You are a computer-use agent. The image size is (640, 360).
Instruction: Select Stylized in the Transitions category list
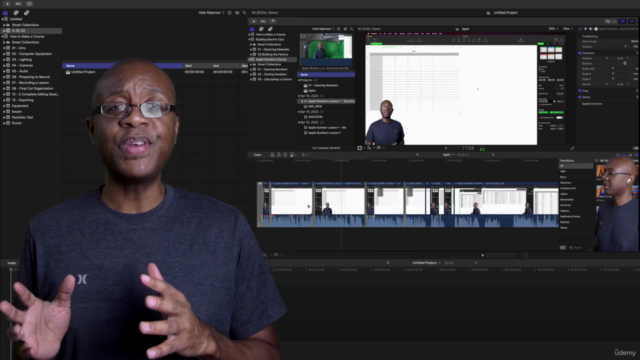pos(565,222)
